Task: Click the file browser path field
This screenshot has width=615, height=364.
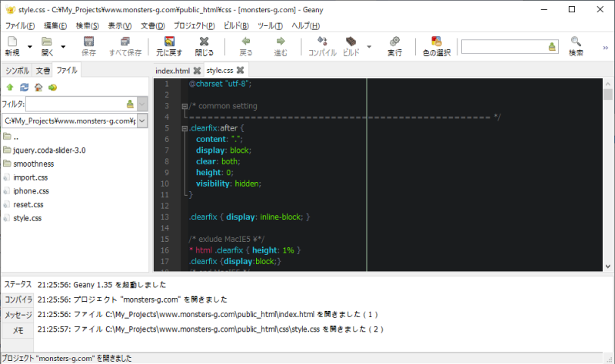Action: click(70, 121)
